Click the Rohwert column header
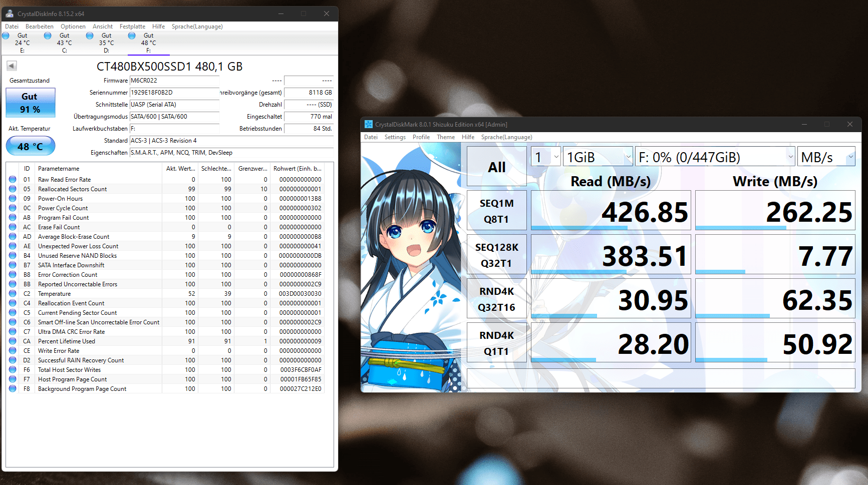This screenshot has height=485, width=868. click(297, 169)
